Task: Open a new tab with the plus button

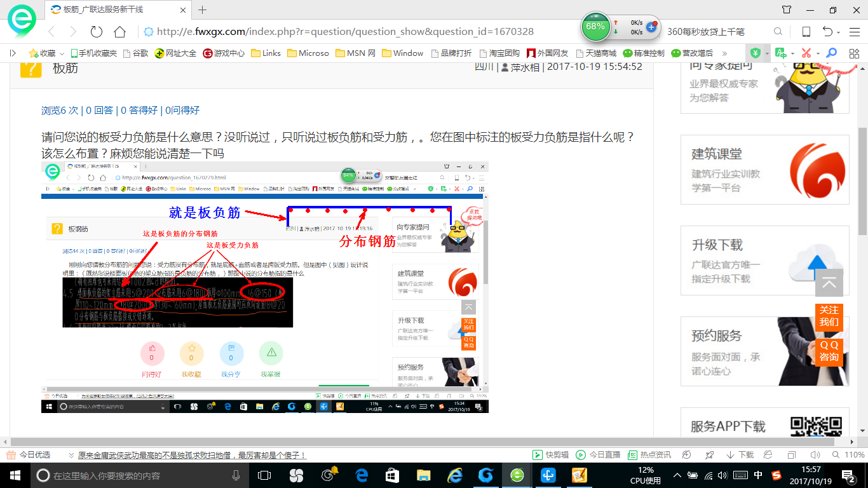Action: (x=203, y=10)
